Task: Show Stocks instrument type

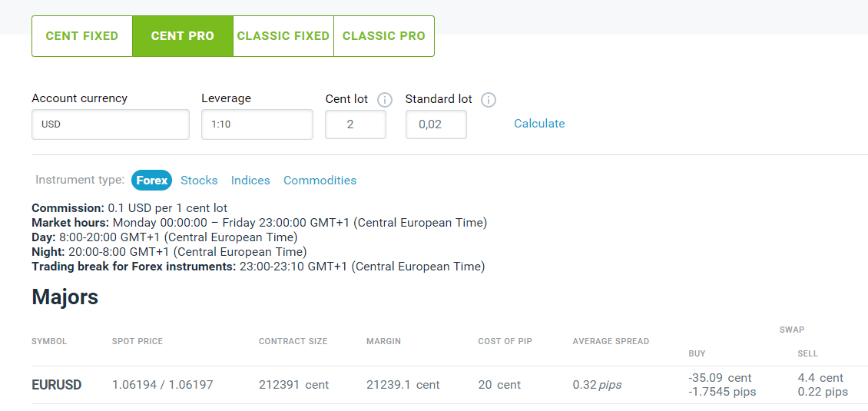Action: point(199,181)
